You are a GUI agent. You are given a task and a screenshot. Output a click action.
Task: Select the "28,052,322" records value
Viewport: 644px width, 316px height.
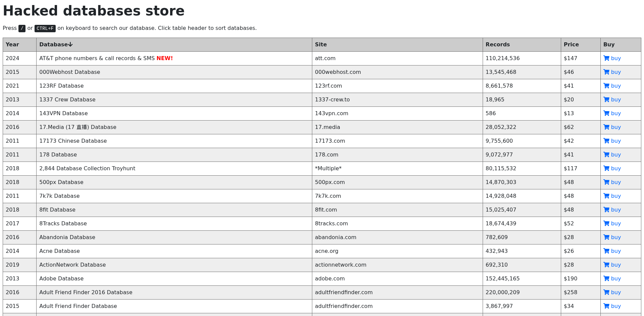pos(501,127)
